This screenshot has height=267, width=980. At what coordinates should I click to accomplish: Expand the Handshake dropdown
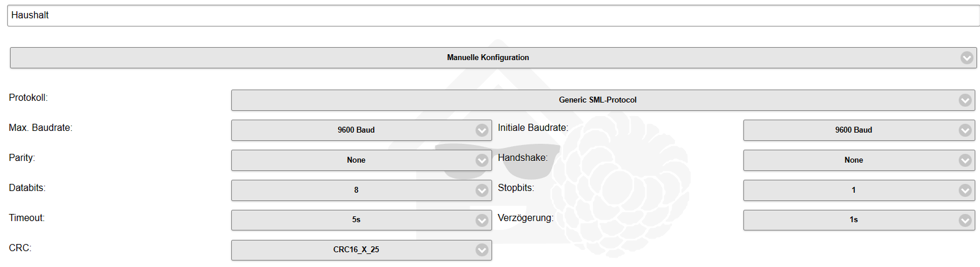coord(853,160)
